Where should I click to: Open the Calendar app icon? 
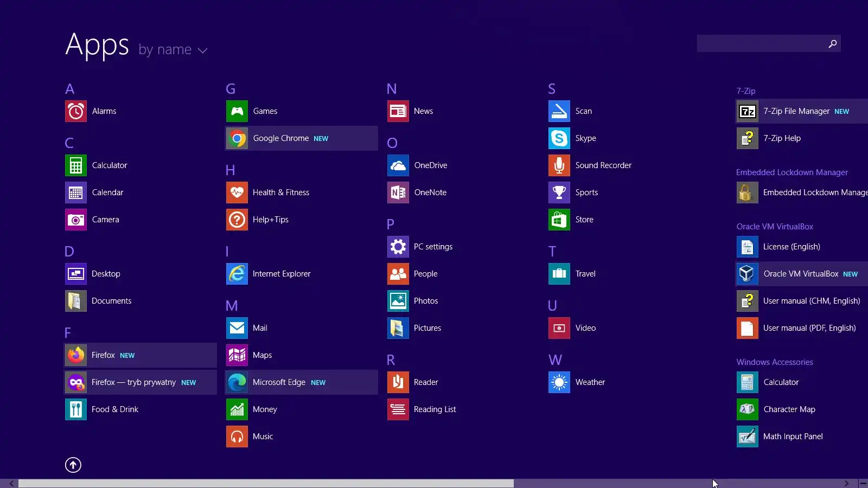76,192
